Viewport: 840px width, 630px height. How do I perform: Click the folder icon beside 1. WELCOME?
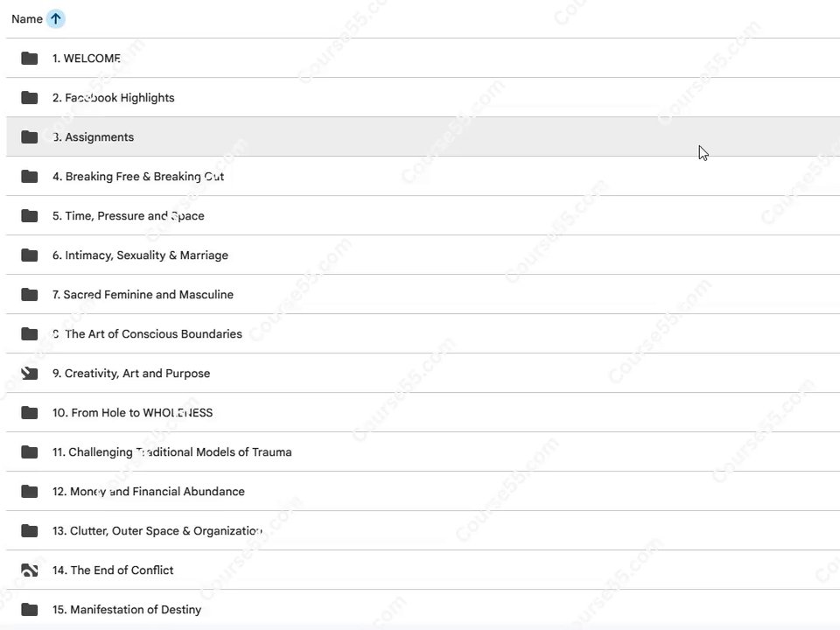(30, 58)
